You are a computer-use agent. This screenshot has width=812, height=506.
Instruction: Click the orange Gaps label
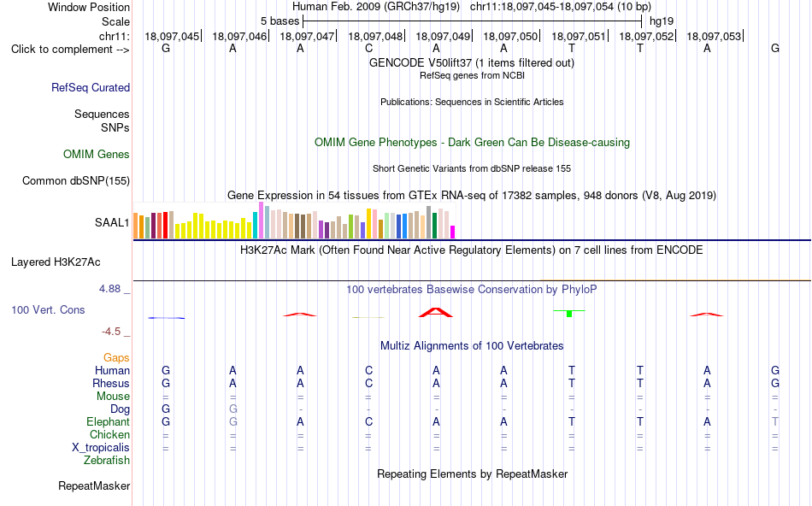[116, 357]
